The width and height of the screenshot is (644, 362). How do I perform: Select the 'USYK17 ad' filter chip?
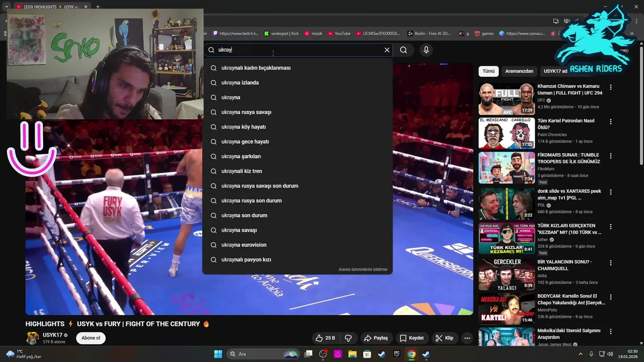tap(555, 71)
